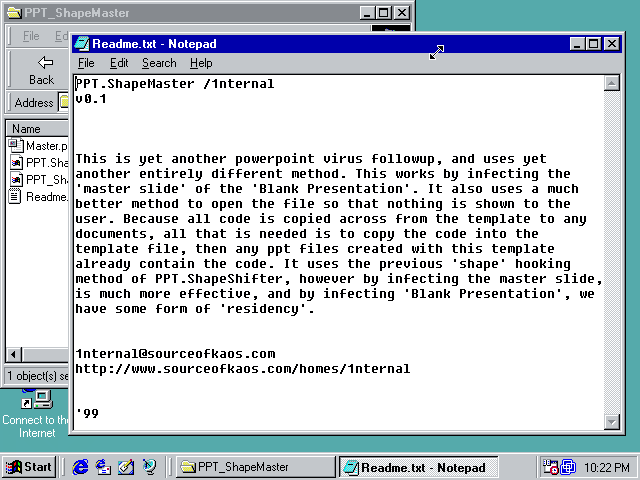Click the Address label in explorer window
The width and height of the screenshot is (640, 480).
pos(34,102)
